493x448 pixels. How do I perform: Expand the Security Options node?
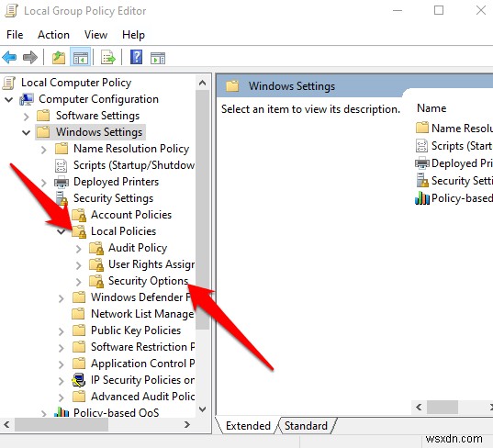tap(79, 282)
